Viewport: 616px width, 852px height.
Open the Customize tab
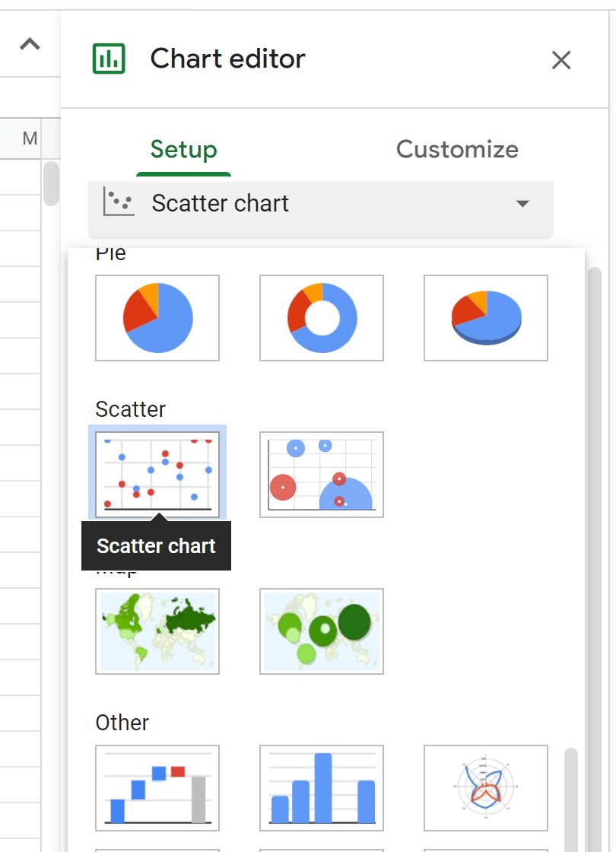(x=457, y=149)
